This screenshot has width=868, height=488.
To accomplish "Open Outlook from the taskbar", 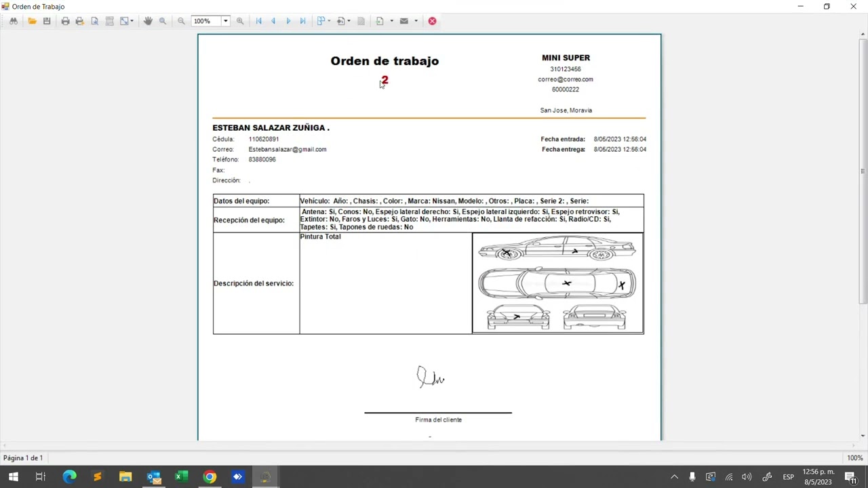I will [153, 476].
